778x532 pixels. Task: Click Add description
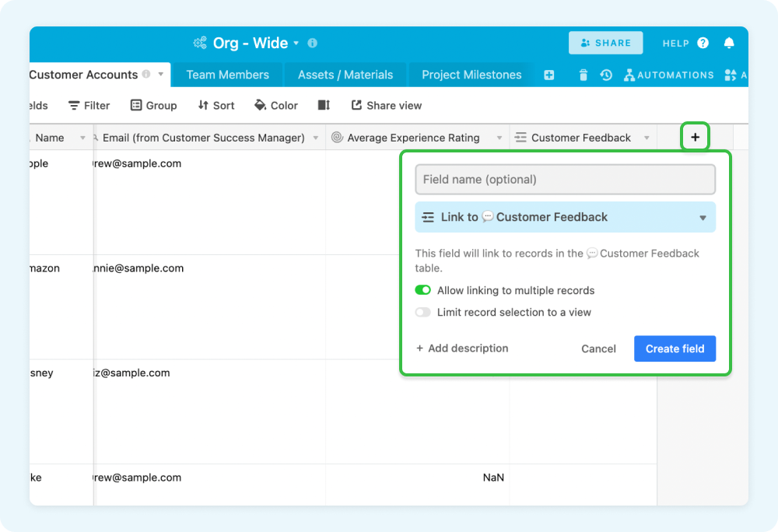pyautogui.click(x=461, y=348)
